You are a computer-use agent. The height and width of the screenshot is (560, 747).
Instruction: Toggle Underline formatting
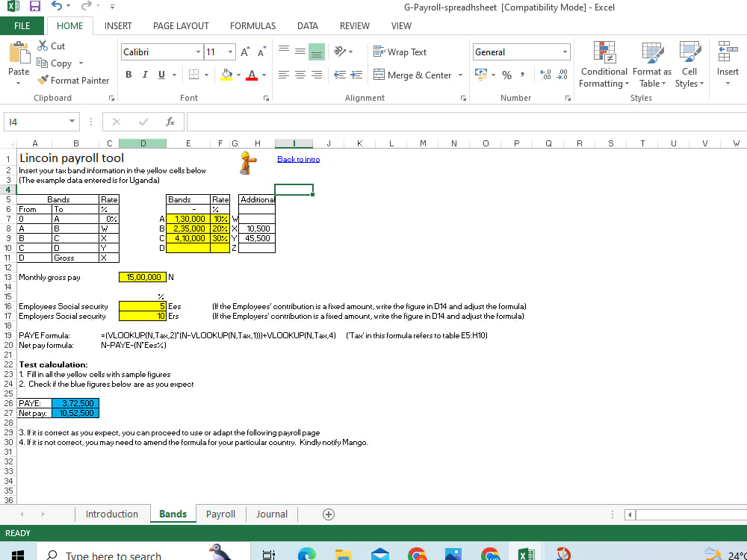161,75
